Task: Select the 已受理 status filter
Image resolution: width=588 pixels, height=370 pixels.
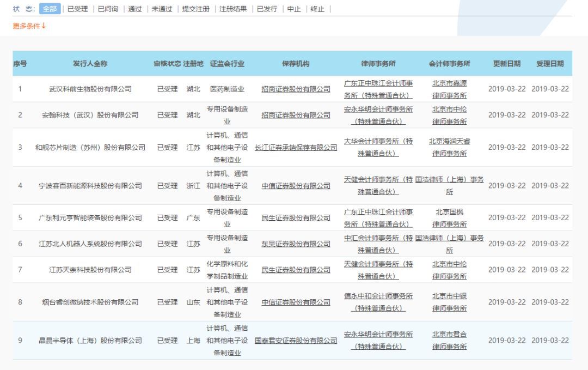Action: [x=77, y=9]
